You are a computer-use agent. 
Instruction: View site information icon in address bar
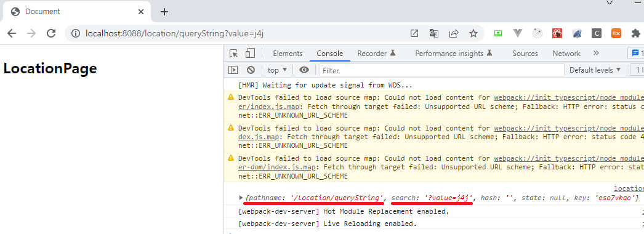[76, 34]
